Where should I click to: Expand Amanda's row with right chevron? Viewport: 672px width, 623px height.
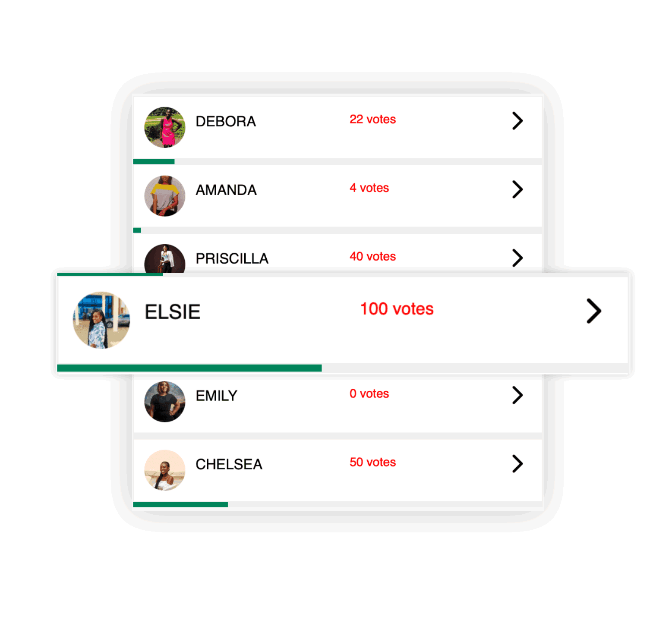pyautogui.click(x=517, y=189)
